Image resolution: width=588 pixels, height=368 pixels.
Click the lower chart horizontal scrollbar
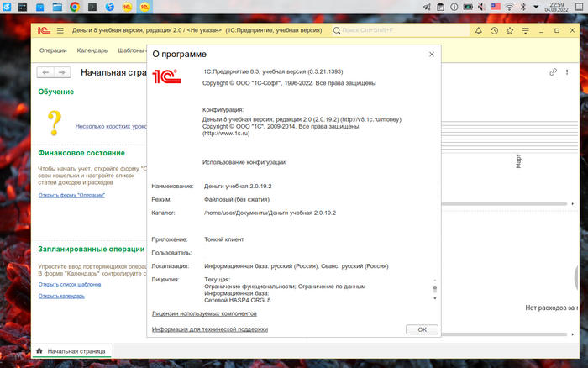click(x=505, y=334)
